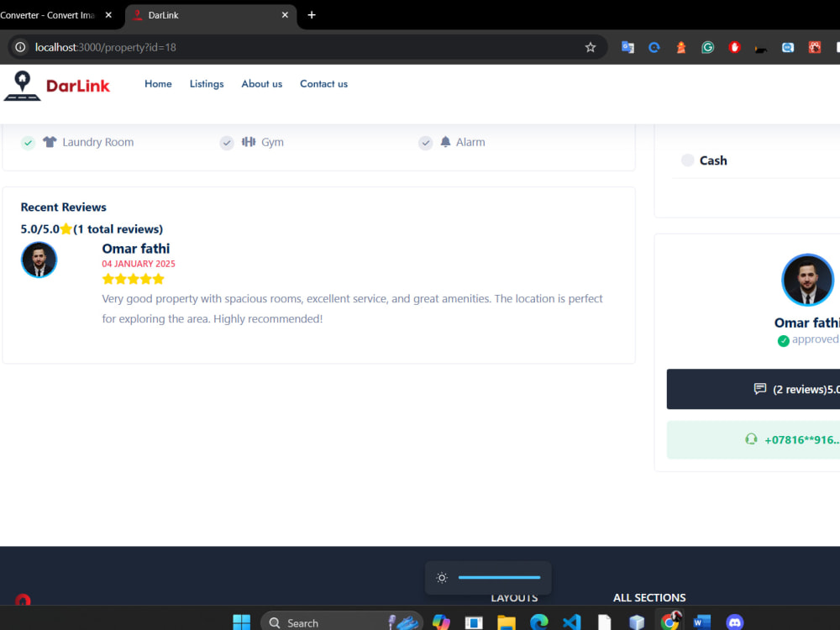Open Task View from the taskbar

coord(474,622)
